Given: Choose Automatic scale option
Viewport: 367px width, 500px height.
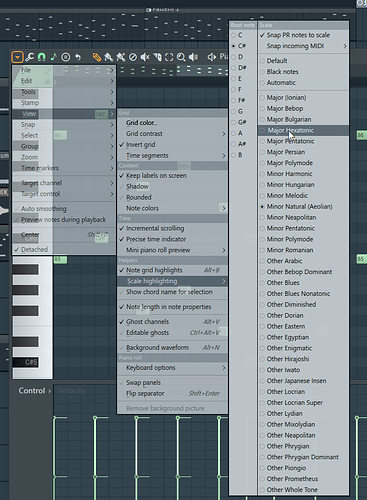Looking at the screenshot, I should coord(303,83).
